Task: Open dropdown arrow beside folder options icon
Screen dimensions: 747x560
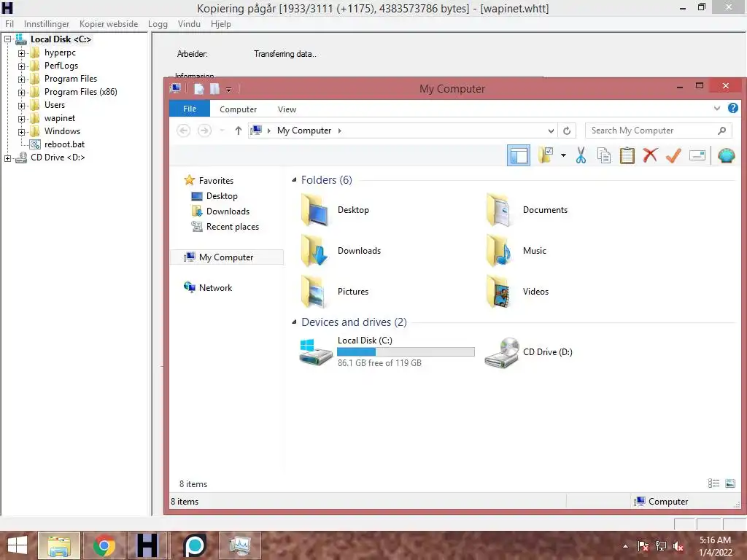Action: pos(563,155)
